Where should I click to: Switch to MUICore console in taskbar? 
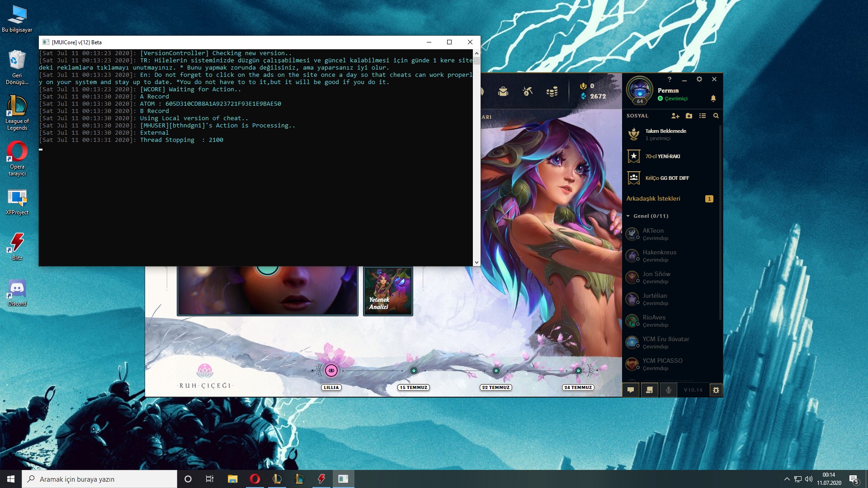[343, 479]
